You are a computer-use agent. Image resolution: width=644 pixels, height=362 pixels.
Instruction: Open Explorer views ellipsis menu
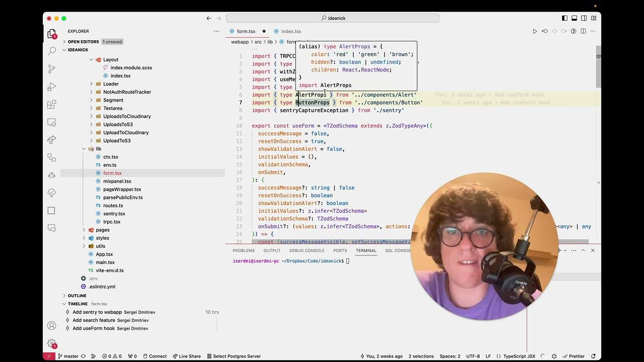point(216,31)
